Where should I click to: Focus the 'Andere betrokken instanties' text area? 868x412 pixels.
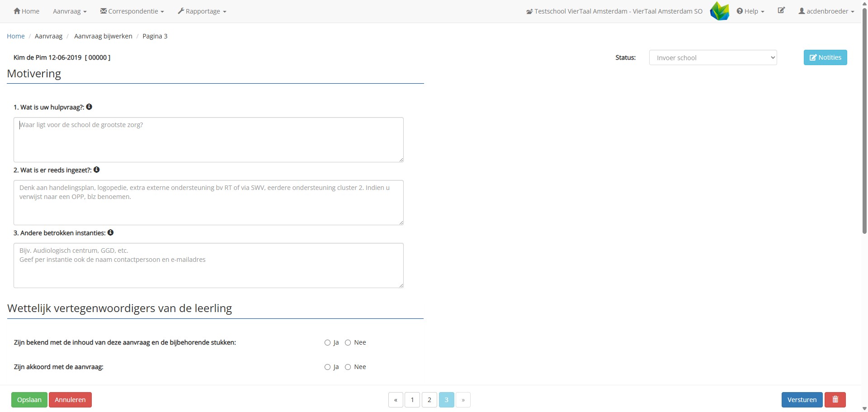click(208, 265)
